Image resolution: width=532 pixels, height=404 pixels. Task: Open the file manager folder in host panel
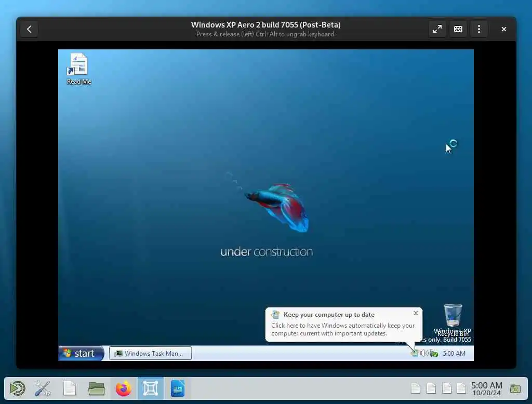coord(96,388)
